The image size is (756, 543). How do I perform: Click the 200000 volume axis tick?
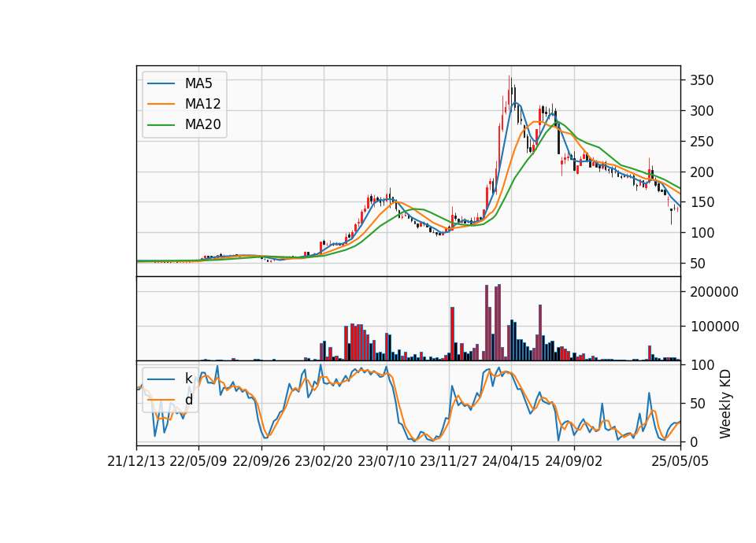coord(714,292)
